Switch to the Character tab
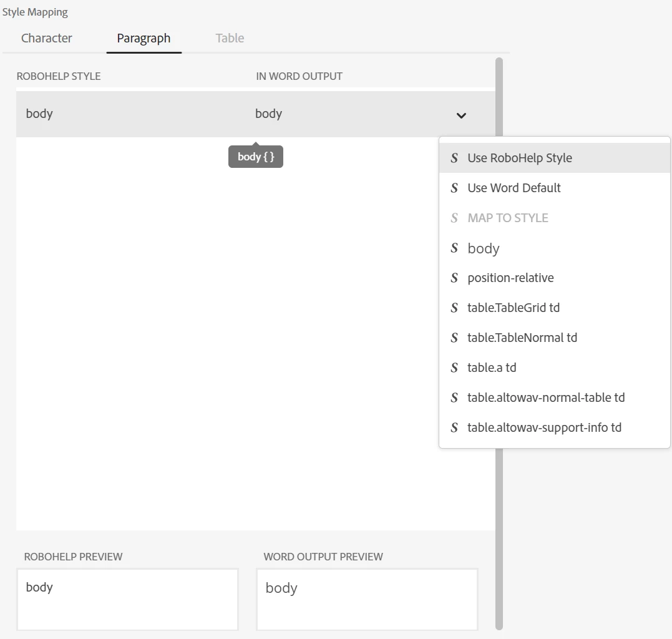This screenshot has height=639, width=672. point(46,38)
